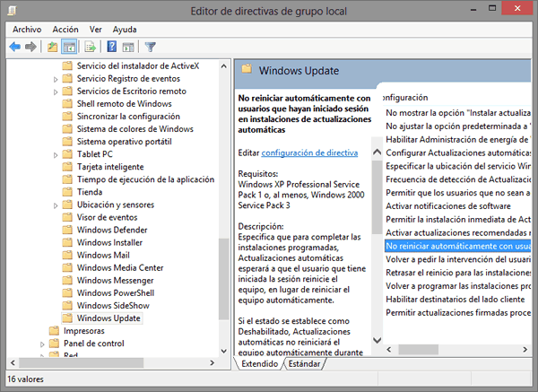Toggle the show/hide action pane icon
Image resolution: width=538 pixels, height=392 pixels.
(x=128, y=47)
